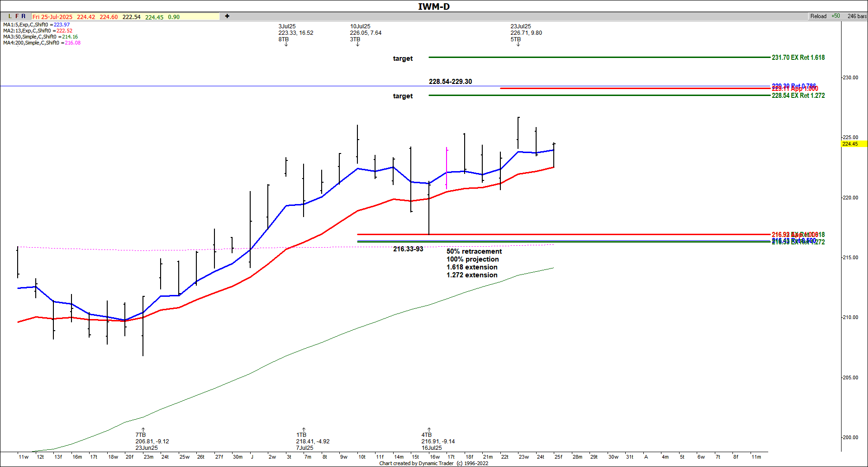The height and width of the screenshot is (467, 868).
Task: Click the 246 bars count label
Action: pyautogui.click(x=856, y=16)
